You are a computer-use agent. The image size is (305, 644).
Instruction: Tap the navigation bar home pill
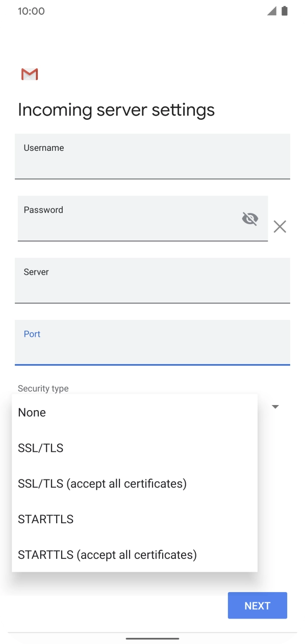click(x=152, y=637)
